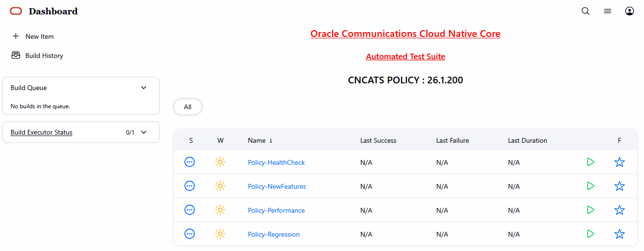Click the Oracle logo icon
This screenshot has height=251, width=644.
click(x=16, y=11)
